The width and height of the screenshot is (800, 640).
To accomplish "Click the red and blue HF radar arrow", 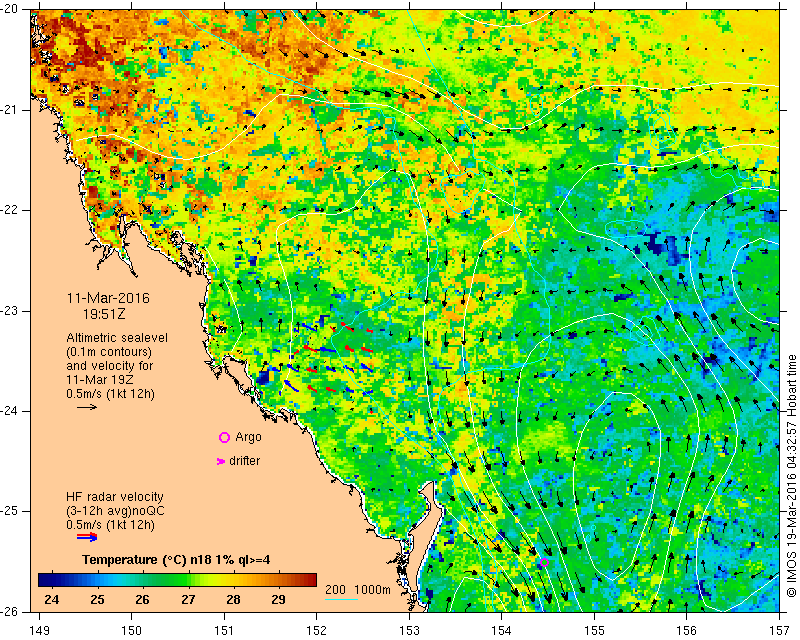I will [87, 537].
